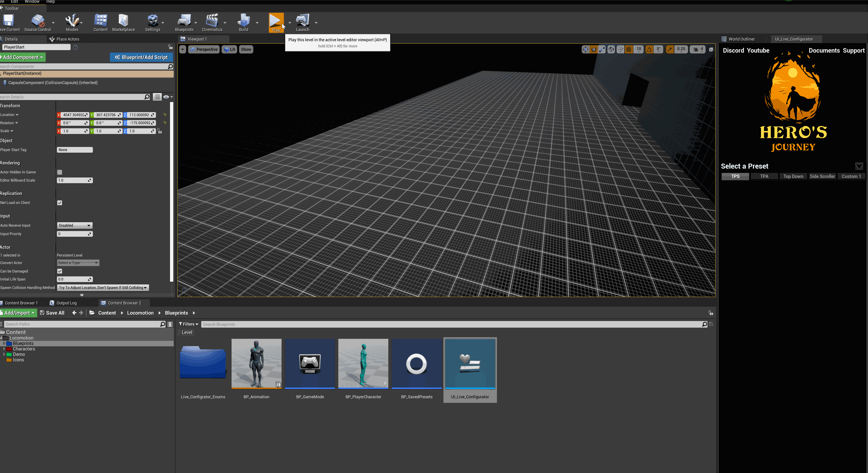
Task: Go back in Content Browser history
Action: (74, 313)
